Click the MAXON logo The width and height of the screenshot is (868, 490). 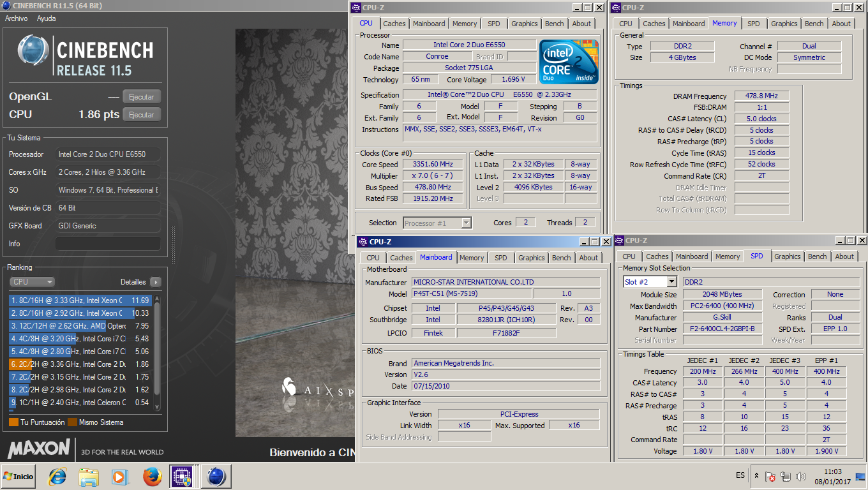39,448
